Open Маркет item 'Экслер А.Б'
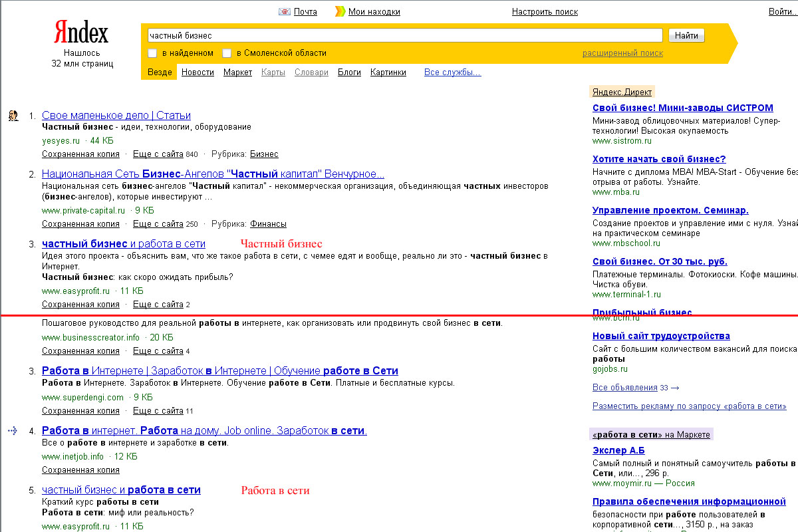This screenshot has width=798, height=532. coord(618,450)
